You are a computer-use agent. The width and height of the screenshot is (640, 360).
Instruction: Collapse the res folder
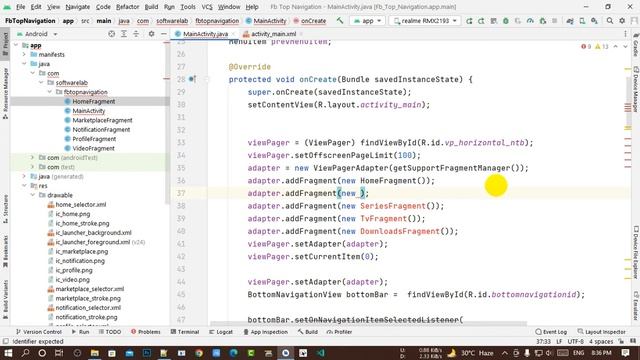(24, 186)
